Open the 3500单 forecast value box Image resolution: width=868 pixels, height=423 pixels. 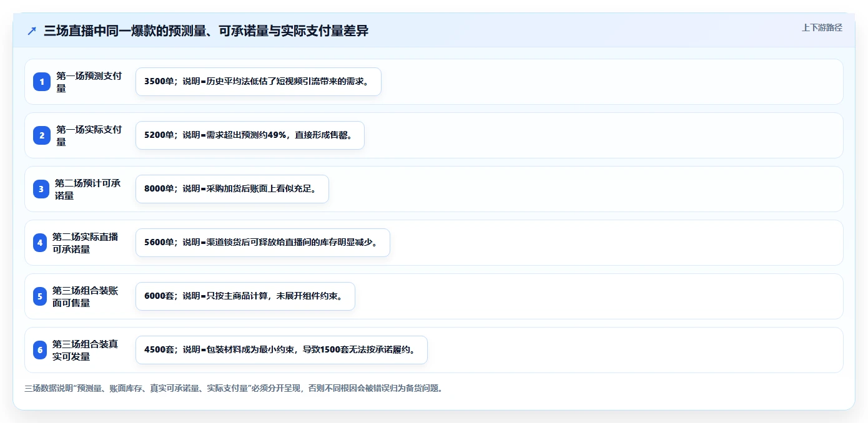coord(259,82)
